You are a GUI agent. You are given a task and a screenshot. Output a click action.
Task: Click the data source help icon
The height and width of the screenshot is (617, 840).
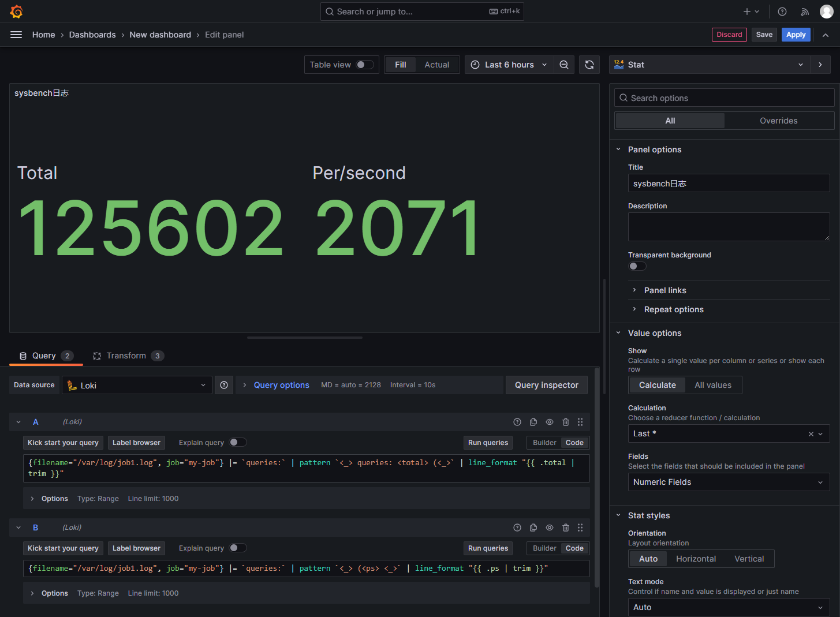[x=224, y=385]
